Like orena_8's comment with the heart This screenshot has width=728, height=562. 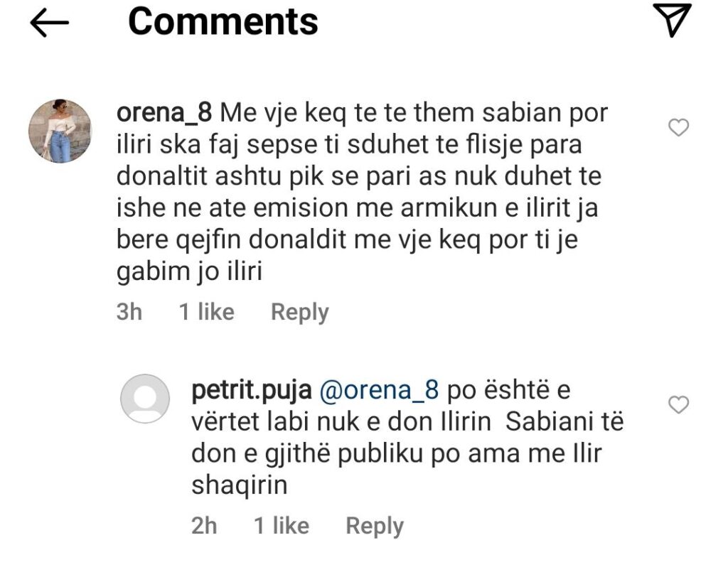tap(680, 128)
